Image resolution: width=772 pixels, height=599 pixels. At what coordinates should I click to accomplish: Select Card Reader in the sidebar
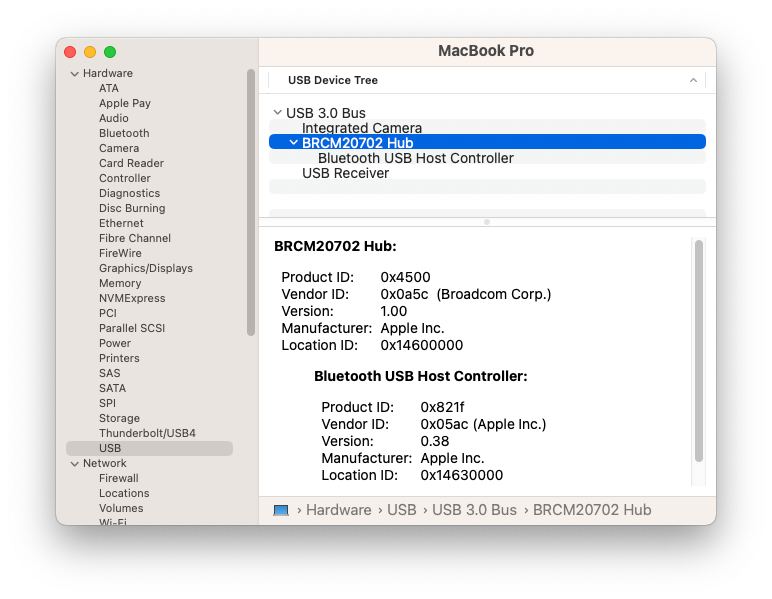[131, 163]
